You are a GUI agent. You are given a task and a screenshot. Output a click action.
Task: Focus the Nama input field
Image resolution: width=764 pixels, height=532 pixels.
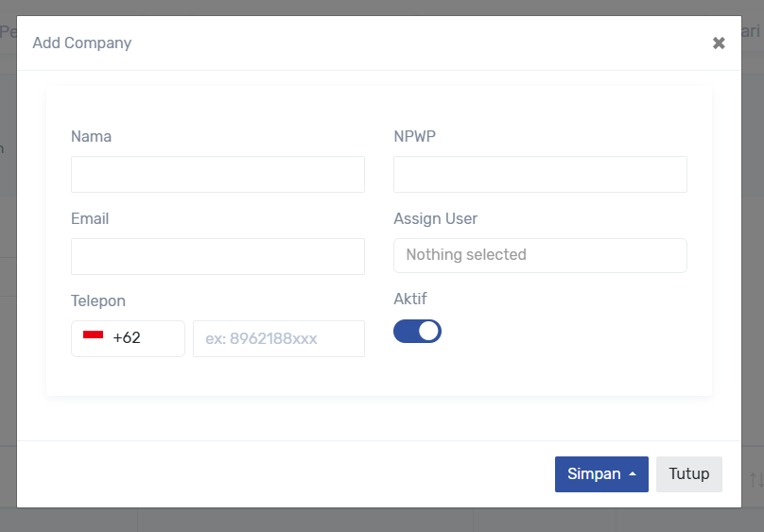point(217,175)
